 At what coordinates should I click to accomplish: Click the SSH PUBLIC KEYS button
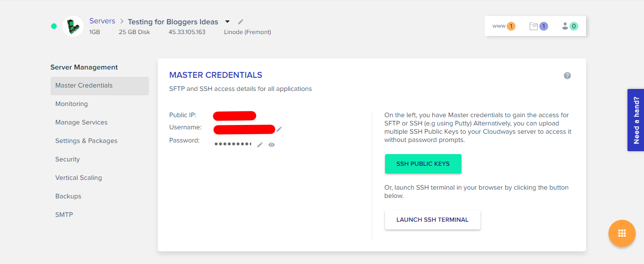coord(423,164)
